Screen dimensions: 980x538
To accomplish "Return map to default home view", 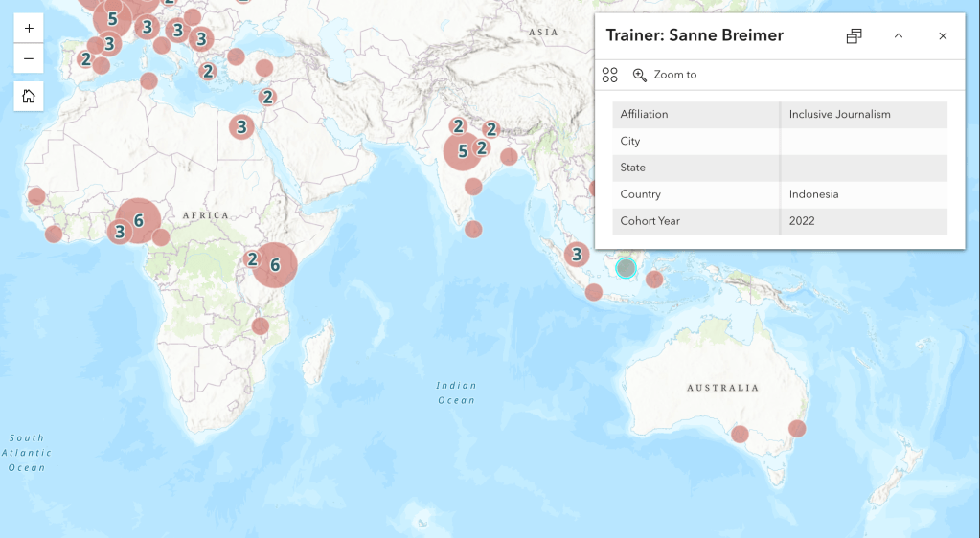I will (29, 96).
